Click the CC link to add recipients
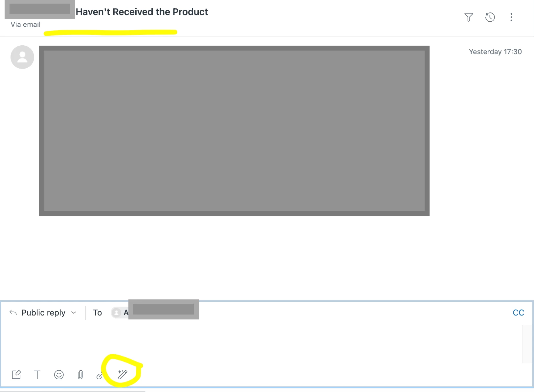 click(x=518, y=313)
